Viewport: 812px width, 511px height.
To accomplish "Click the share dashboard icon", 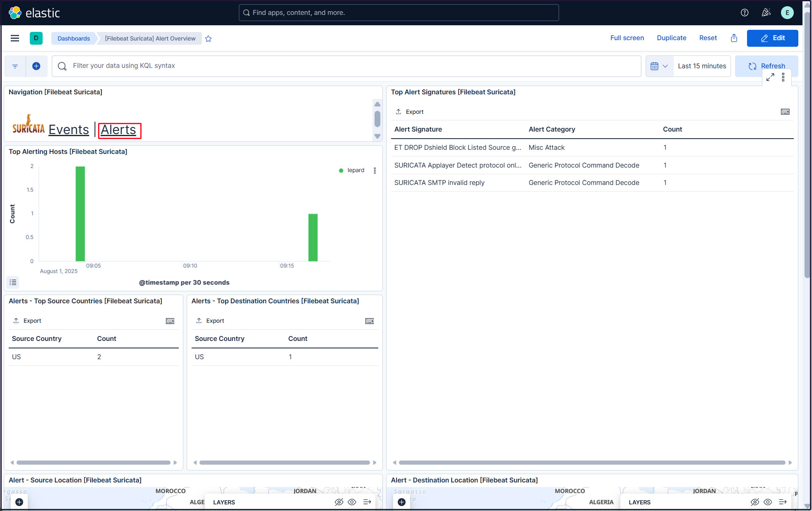I will click(x=734, y=38).
